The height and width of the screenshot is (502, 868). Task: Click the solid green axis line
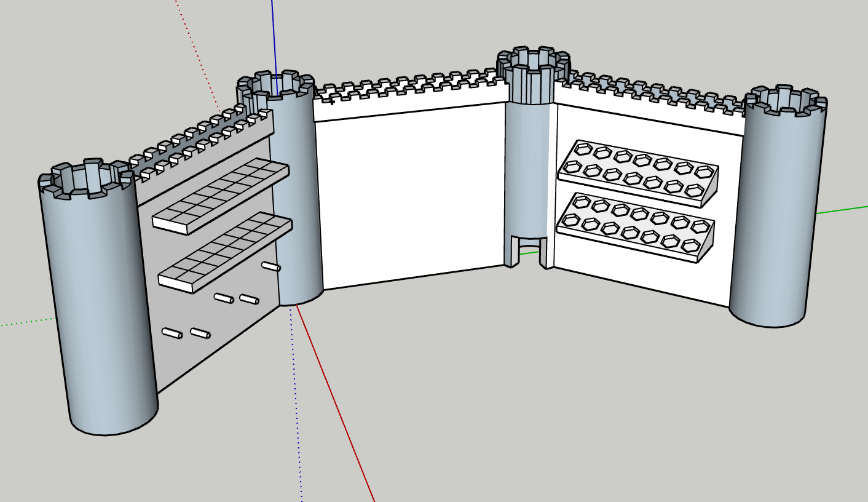(x=842, y=209)
